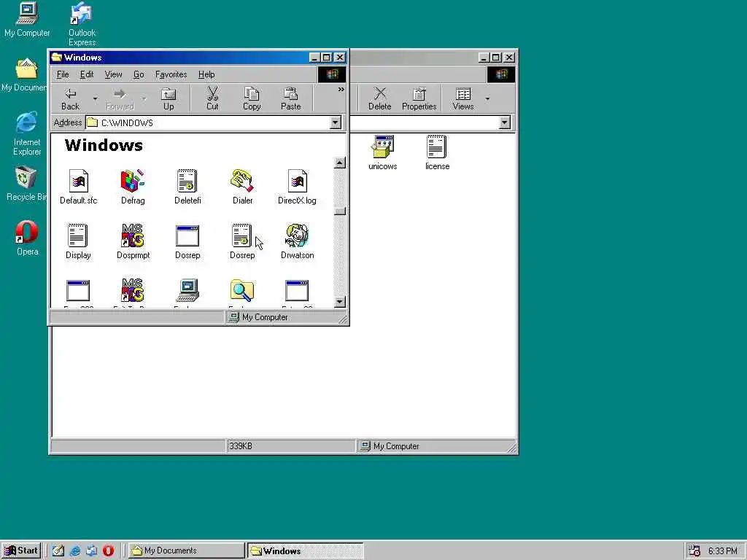This screenshot has height=560, width=747.
Task: Open the Back button history dropdown arrow
Action: pyautogui.click(x=95, y=98)
